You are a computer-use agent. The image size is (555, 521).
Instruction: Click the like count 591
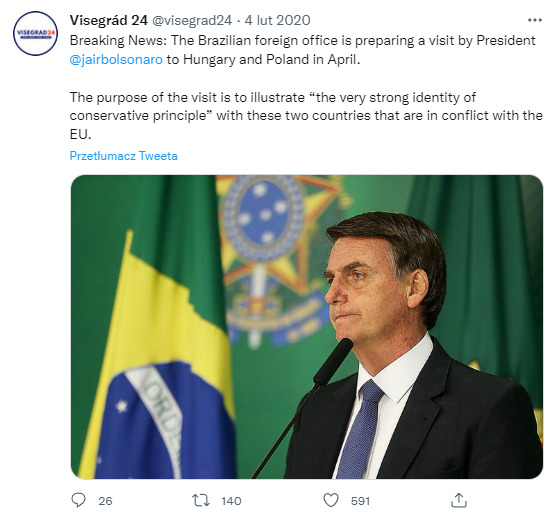[x=360, y=501]
